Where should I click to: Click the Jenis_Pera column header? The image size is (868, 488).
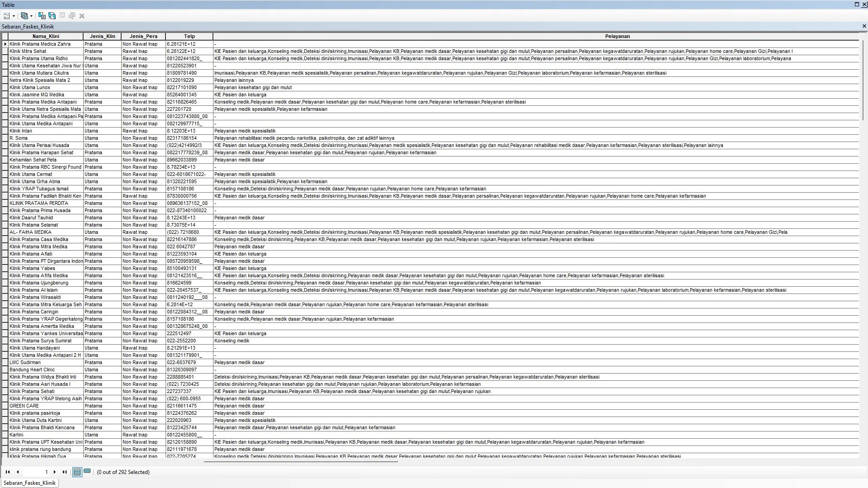tap(143, 36)
